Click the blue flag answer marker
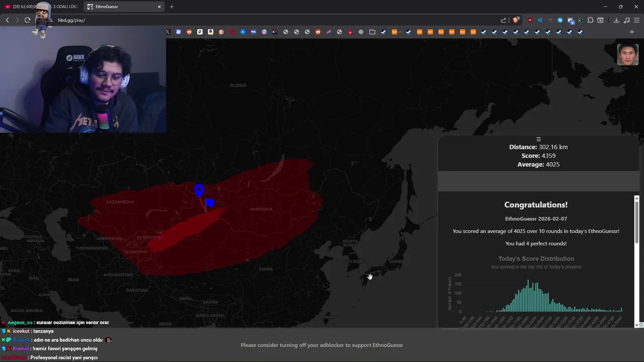644x362 pixels. click(210, 203)
